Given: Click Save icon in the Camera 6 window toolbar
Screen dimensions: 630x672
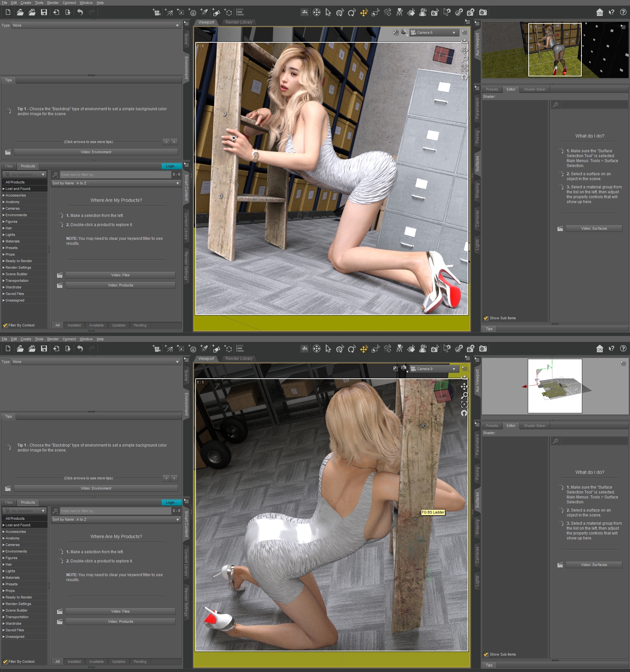Looking at the screenshot, I should pos(44,12).
